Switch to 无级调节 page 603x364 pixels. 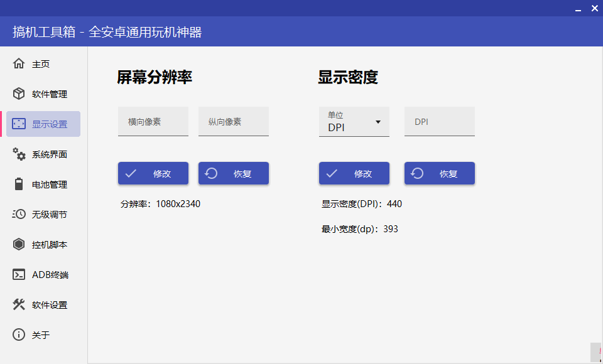(43, 214)
